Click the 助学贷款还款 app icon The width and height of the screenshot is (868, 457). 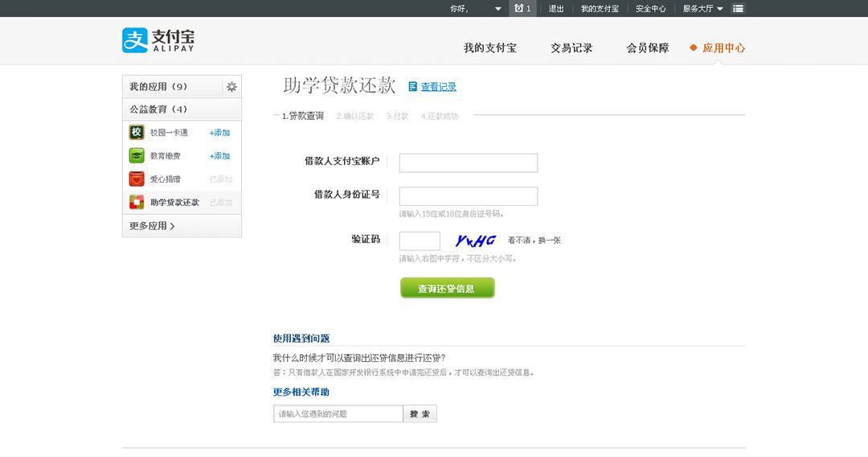[x=137, y=203]
